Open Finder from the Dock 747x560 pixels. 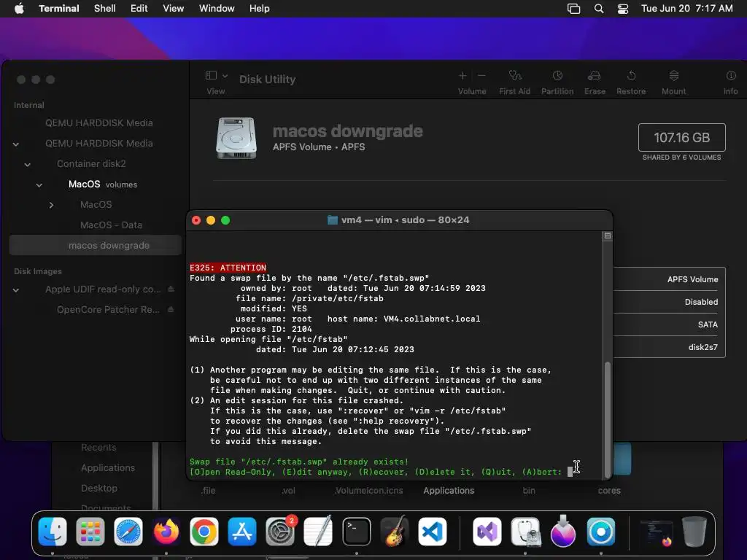coord(53,532)
